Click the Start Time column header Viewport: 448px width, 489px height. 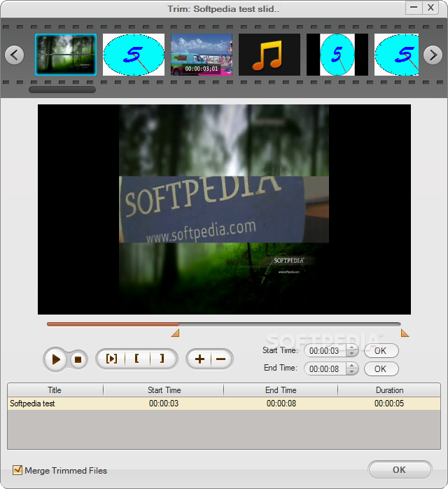(164, 390)
